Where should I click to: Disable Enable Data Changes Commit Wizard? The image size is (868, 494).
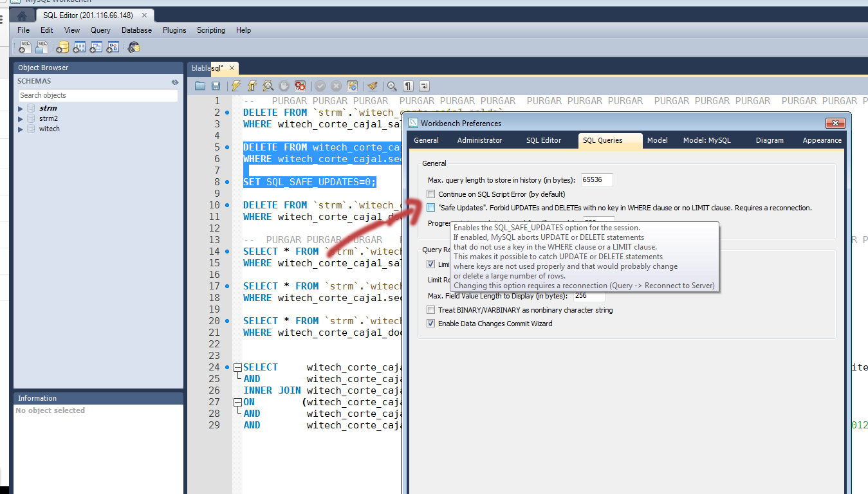pos(431,324)
